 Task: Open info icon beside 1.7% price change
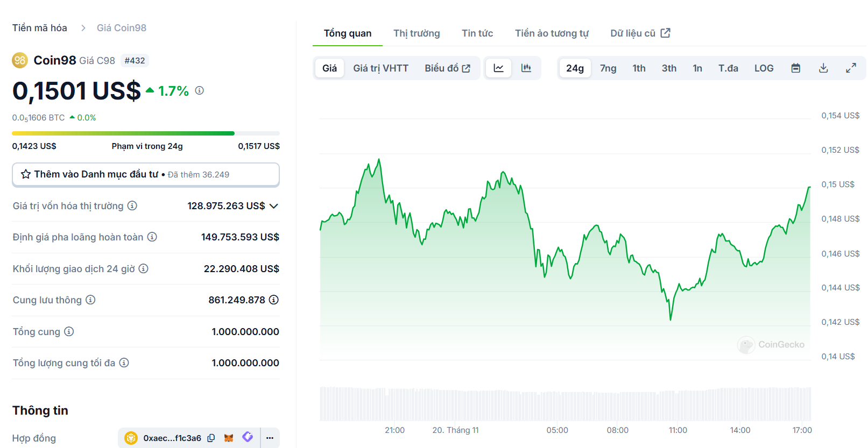tap(200, 90)
